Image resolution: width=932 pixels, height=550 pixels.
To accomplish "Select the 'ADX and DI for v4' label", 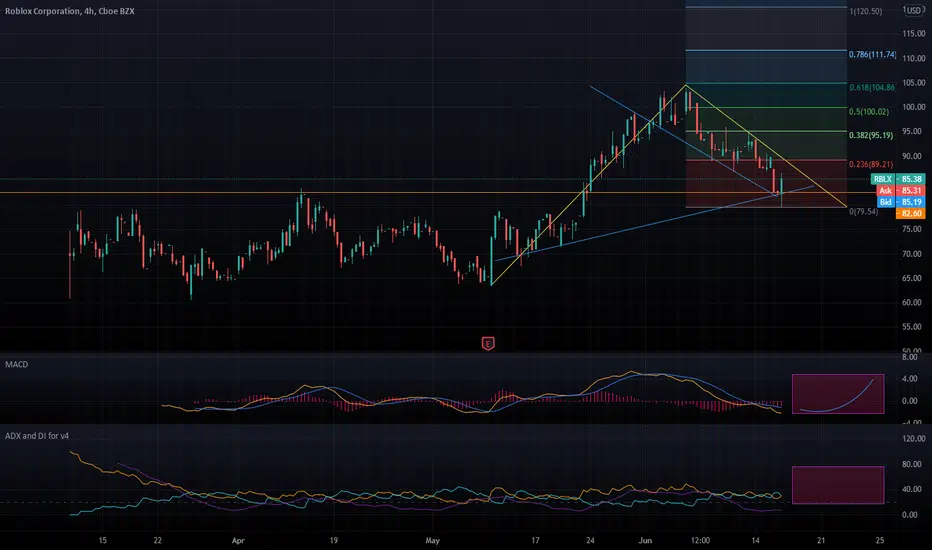I will [x=37, y=435].
